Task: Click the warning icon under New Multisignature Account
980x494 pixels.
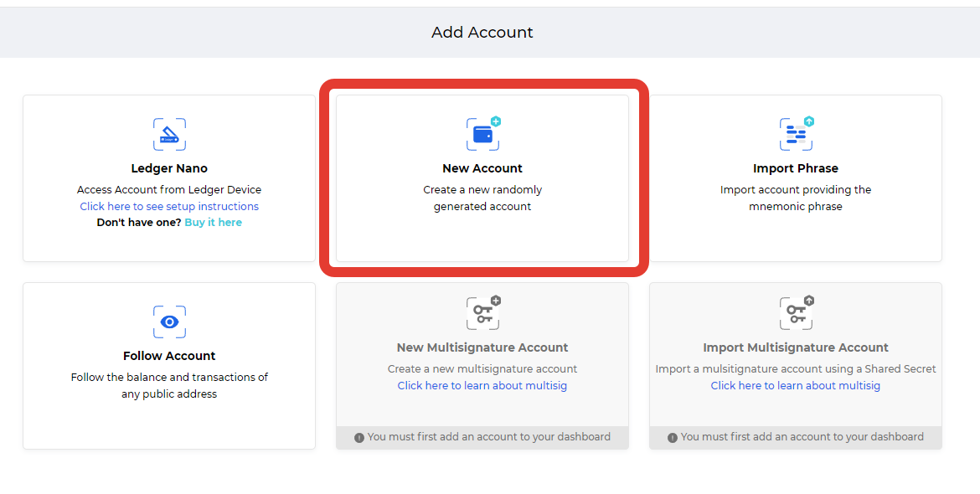Action: click(x=359, y=438)
